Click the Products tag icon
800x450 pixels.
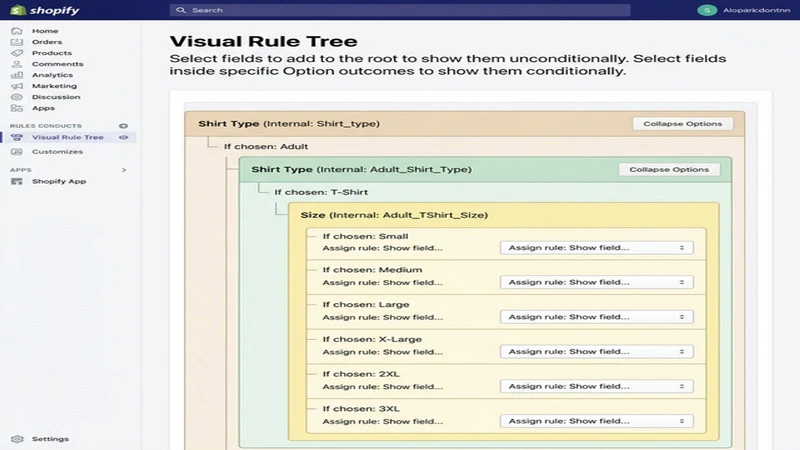click(x=17, y=53)
